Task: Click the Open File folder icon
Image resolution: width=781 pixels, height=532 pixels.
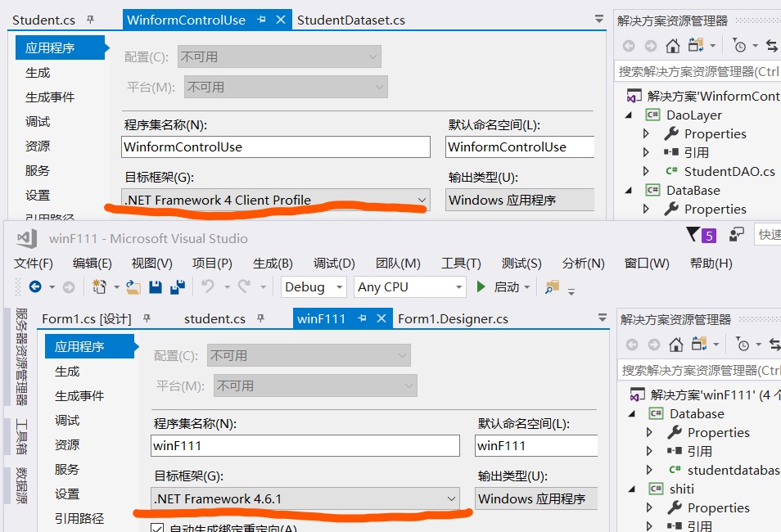Action: (133, 287)
